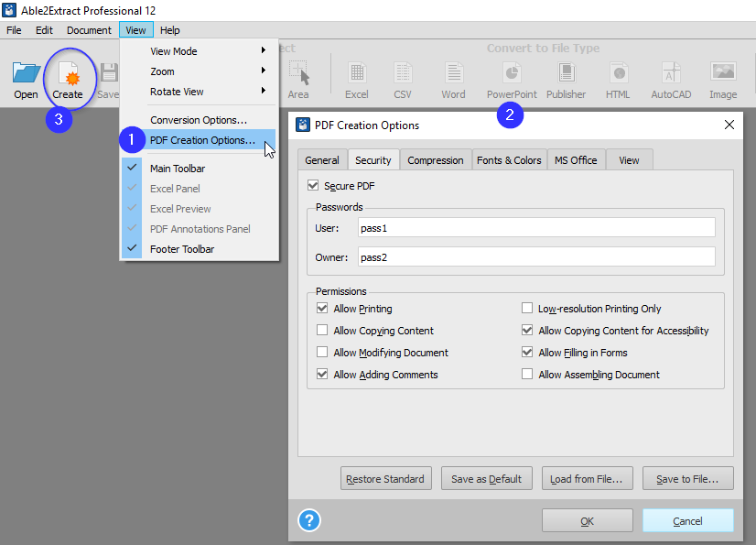Enable Low-resolution Printing Only
The height and width of the screenshot is (545, 756).
(527, 308)
